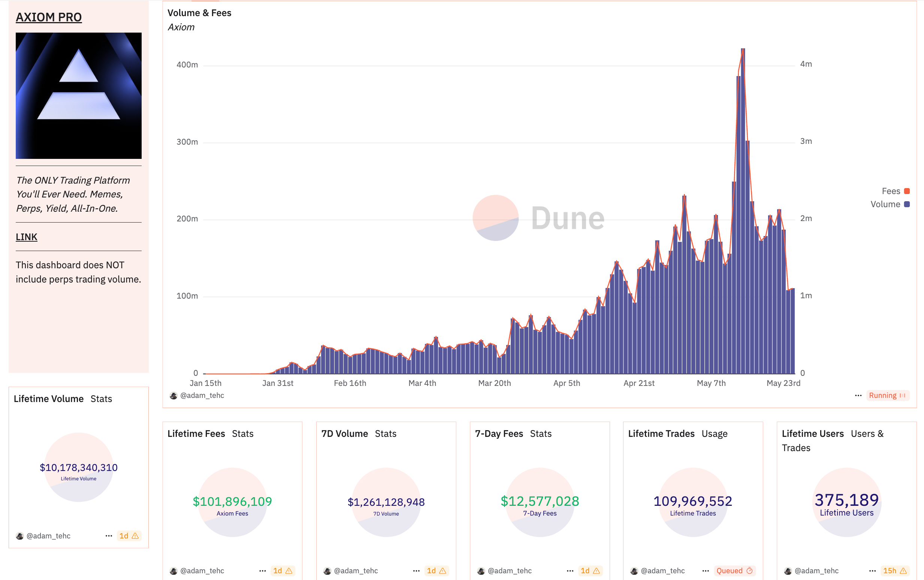This screenshot has height=580, width=924.
Task: Open the 7D Volume card title
Action: tap(344, 434)
